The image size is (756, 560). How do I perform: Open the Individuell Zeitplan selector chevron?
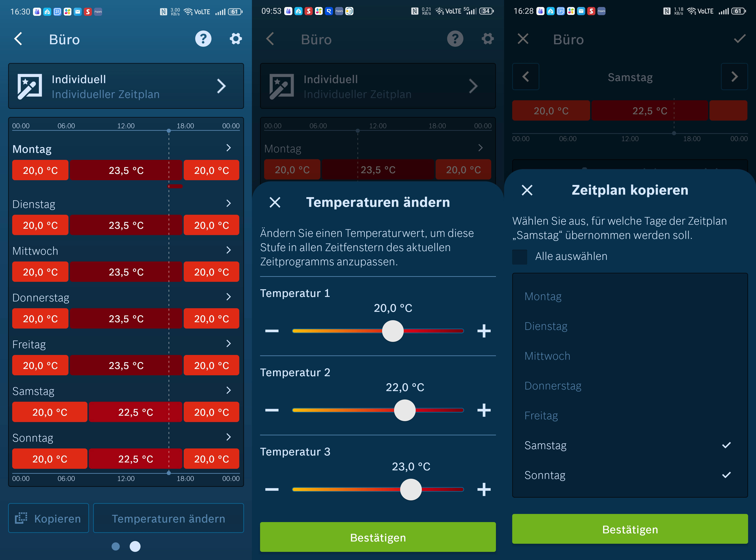coord(221,86)
